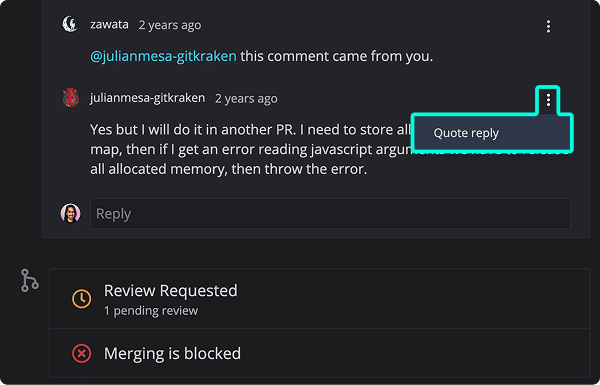The image size is (600, 385).
Task: Click the user avatar beside the Reply box
Action: pos(70,213)
